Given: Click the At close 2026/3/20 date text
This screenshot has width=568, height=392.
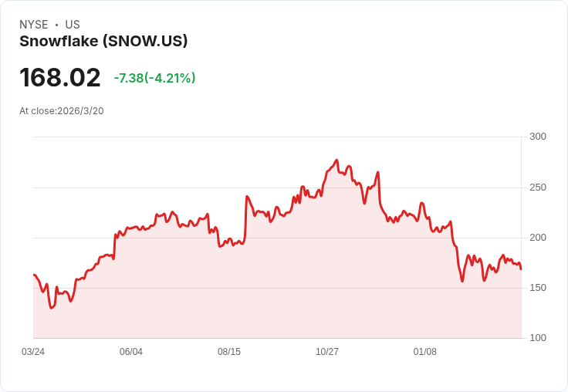Looking at the screenshot, I should pyautogui.click(x=62, y=111).
